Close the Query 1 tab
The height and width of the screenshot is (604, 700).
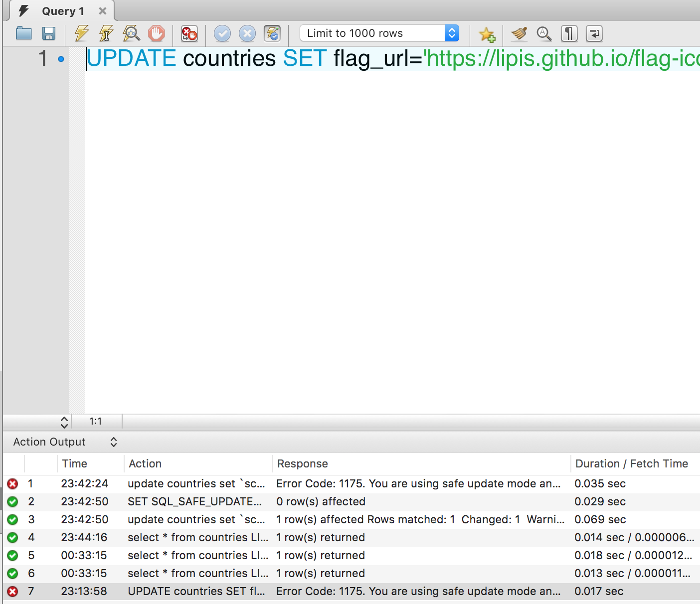[102, 10]
